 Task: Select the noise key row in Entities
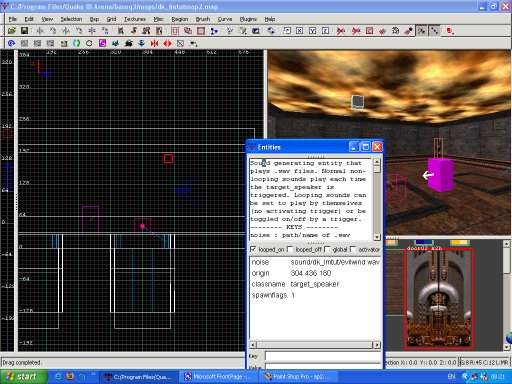pyautogui.click(x=315, y=262)
